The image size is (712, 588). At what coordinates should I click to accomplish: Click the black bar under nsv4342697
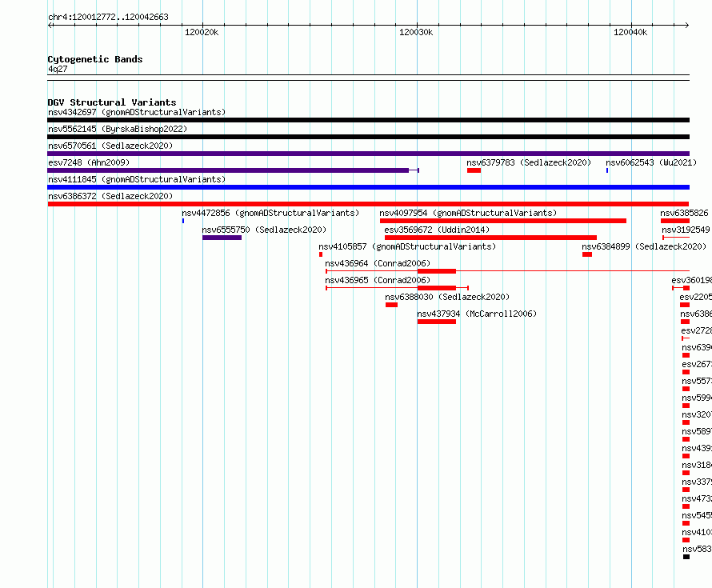coord(368,120)
